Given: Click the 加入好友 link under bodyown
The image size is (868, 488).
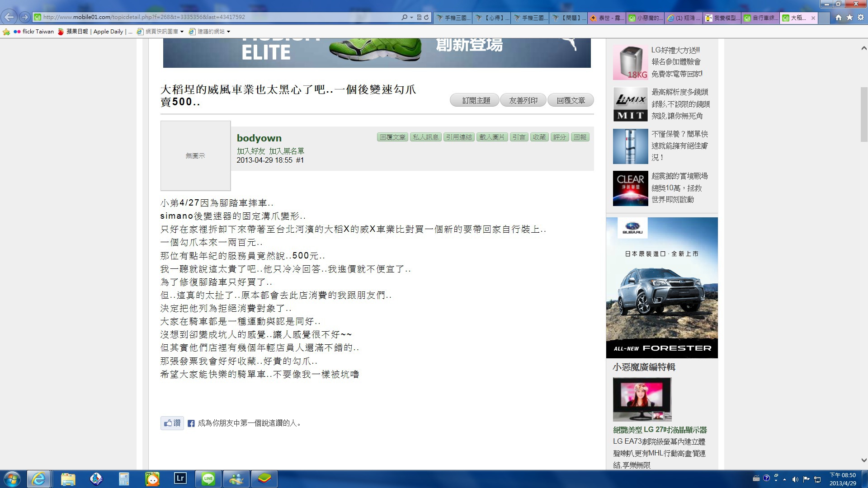Looking at the screenshot, I should (251, 151).
